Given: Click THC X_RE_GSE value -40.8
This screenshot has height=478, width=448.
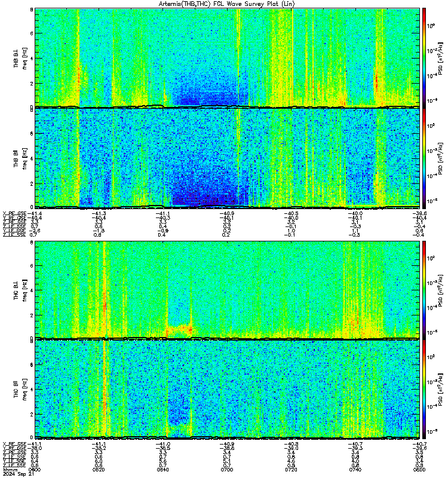Looking at the screenshot, I should (x=291, y=444).
